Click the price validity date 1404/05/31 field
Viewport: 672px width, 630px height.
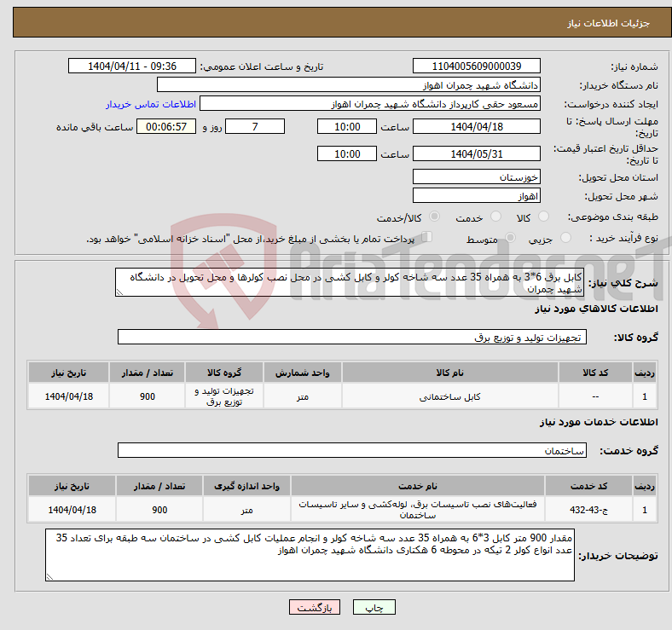(x=476, y=153)
